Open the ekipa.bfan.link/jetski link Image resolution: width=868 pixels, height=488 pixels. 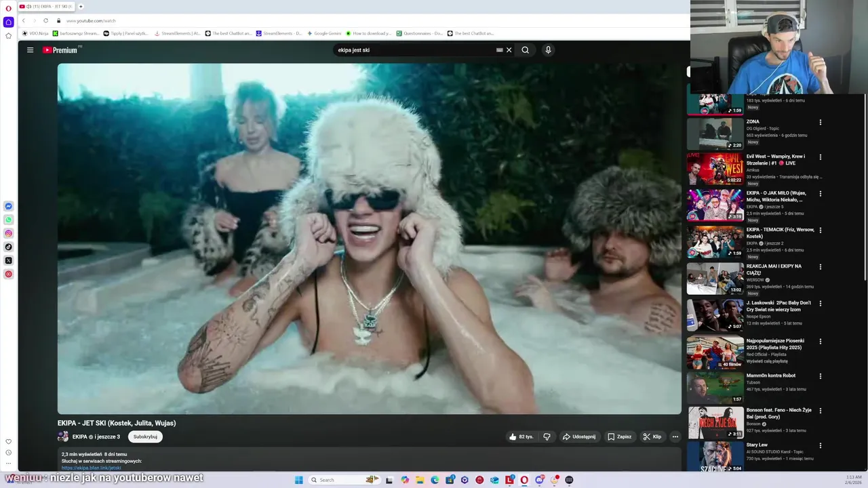tap(91, 468)
